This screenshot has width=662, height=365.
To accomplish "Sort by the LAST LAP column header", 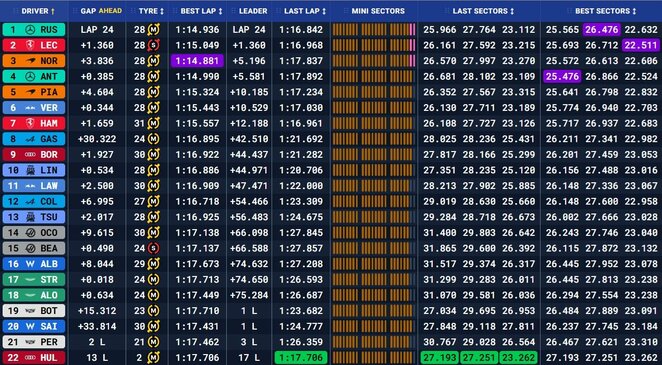I will tap(305, 11).
